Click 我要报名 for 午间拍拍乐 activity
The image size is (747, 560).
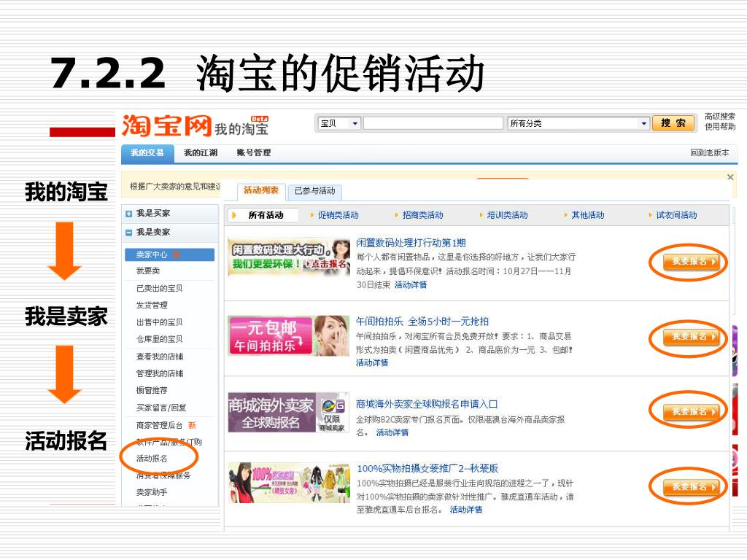tap(690, 337)
